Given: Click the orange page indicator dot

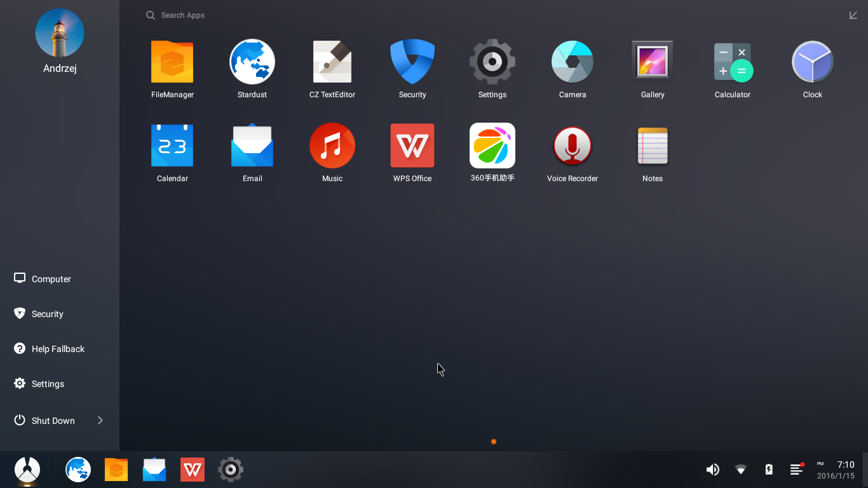Looking at the screenshot, I should [x=494, y=442].
